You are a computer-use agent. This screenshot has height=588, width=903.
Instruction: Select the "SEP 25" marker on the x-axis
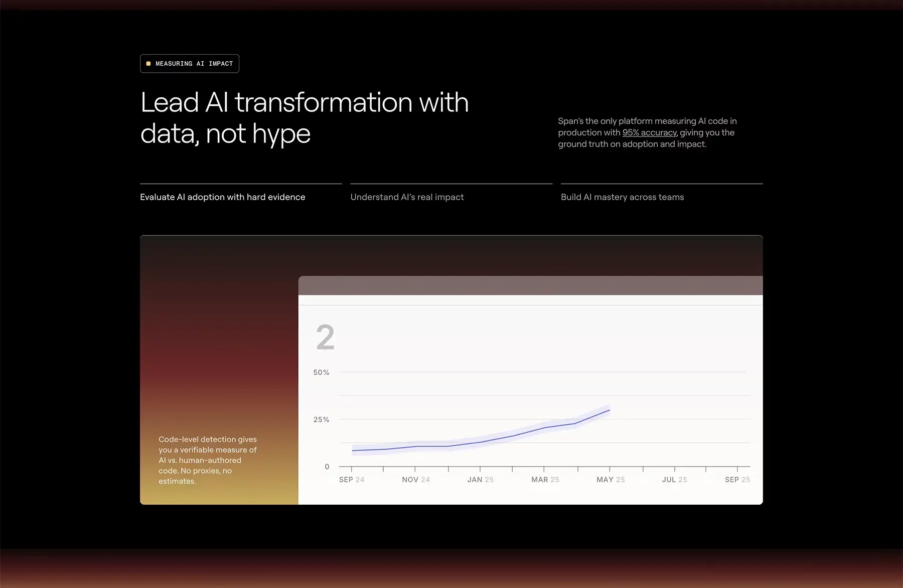(737, 480)
